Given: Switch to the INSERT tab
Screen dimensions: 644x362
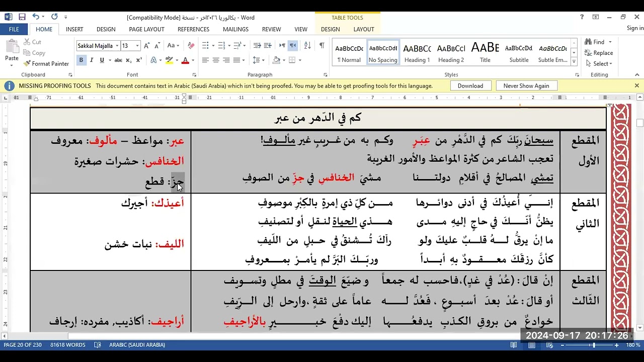Looking at the screenshot, I should click(x=74, y=29).
